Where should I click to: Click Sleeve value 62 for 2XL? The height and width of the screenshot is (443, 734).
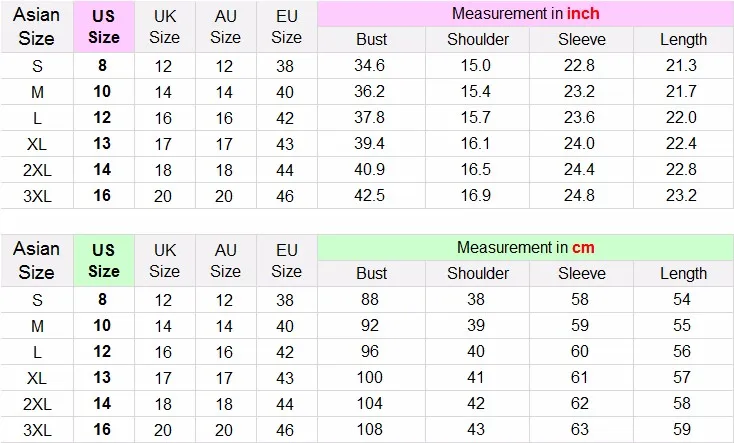click(579, 404)
